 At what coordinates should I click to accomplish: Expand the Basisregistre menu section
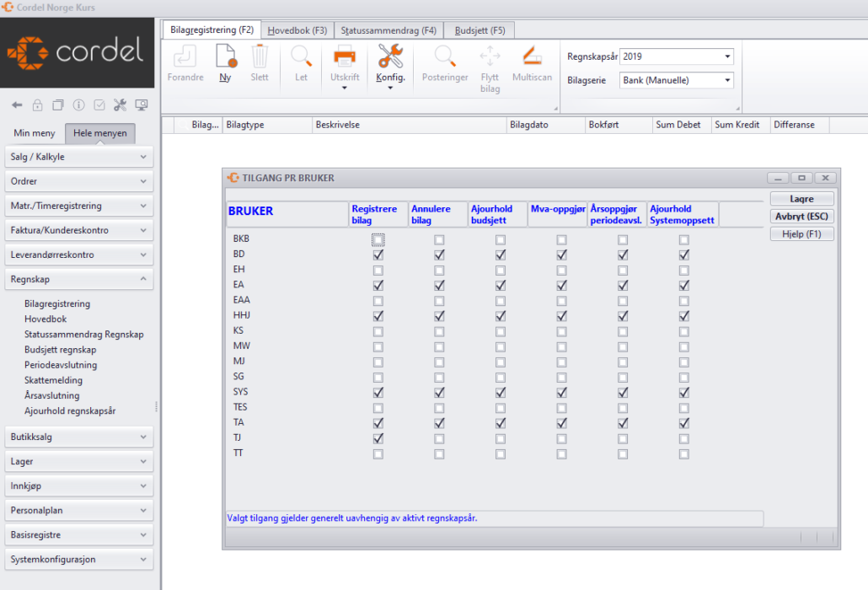tap(78, 534)
